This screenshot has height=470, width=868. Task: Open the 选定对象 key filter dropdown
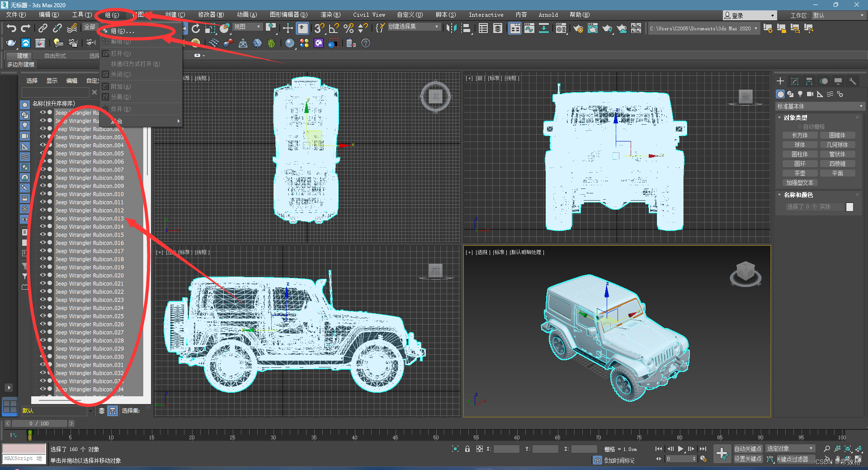click(x=790, y=448)
